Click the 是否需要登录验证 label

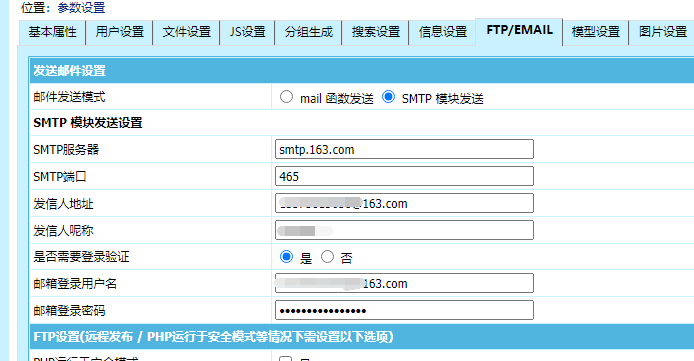pos(81,257)
